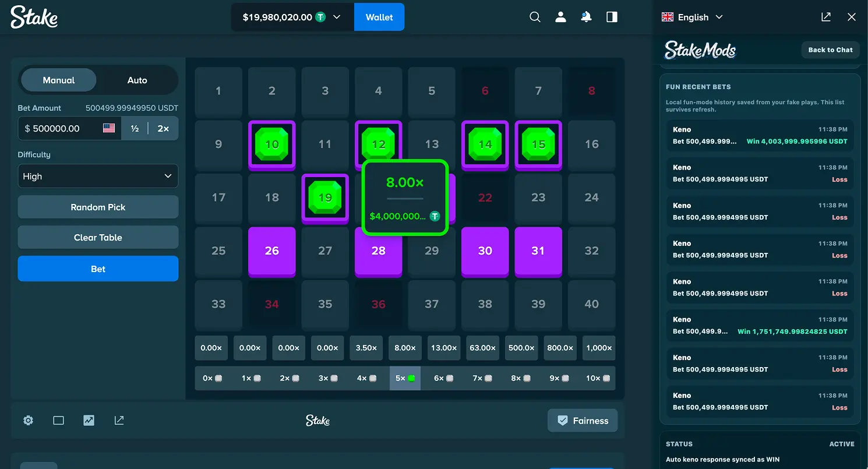Screen dimensions: 868x469
Task: Switch to Manual tab
Action: [x=59, y=80]
